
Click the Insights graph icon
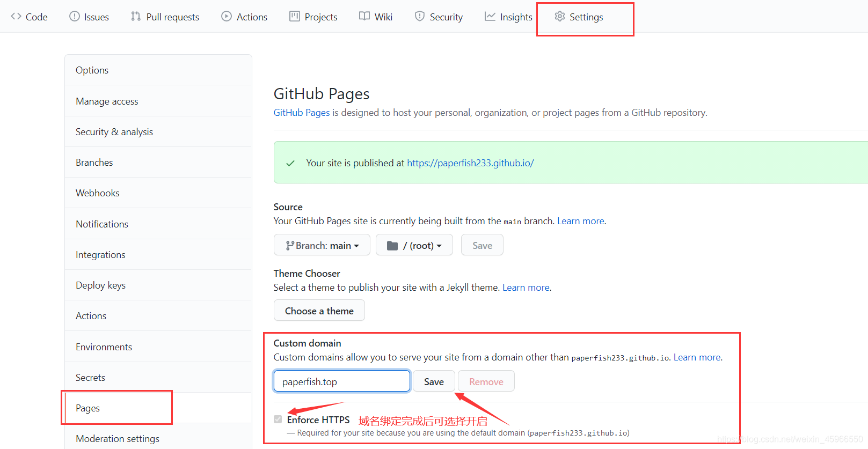click(490, 17)
